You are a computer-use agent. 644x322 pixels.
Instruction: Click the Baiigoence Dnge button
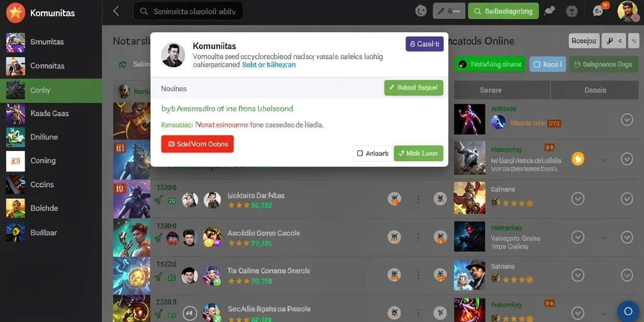coord(604,64)
